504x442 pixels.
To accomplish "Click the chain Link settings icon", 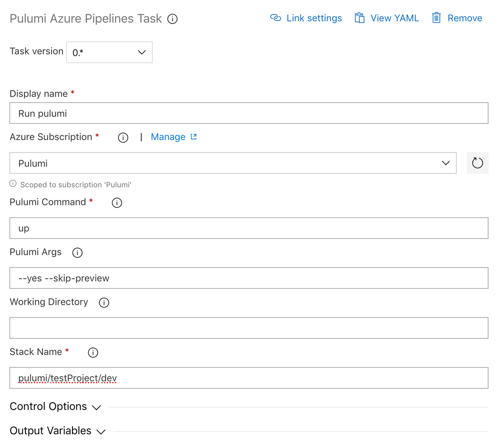I will (276, 18).
